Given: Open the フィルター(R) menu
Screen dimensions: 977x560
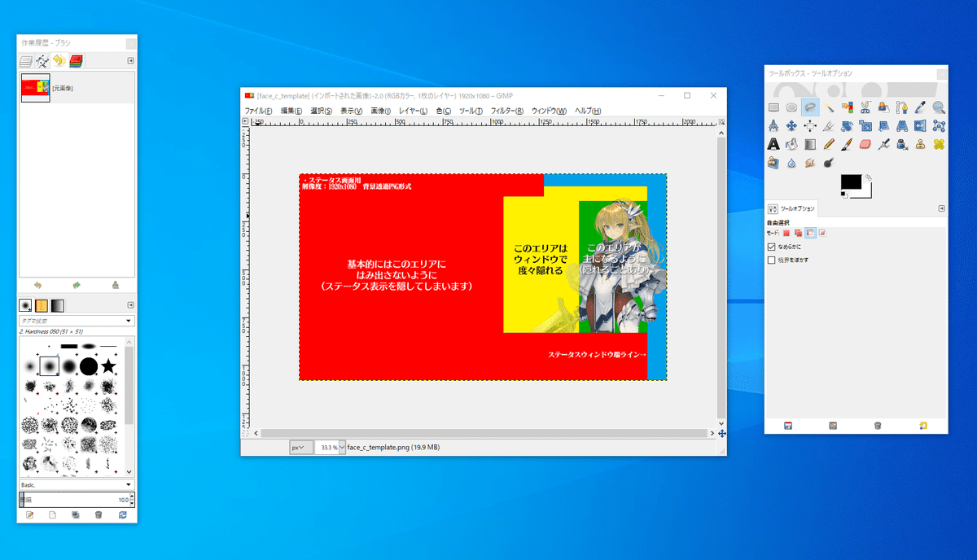Looking at the screenshot, I should coord(507,111).
